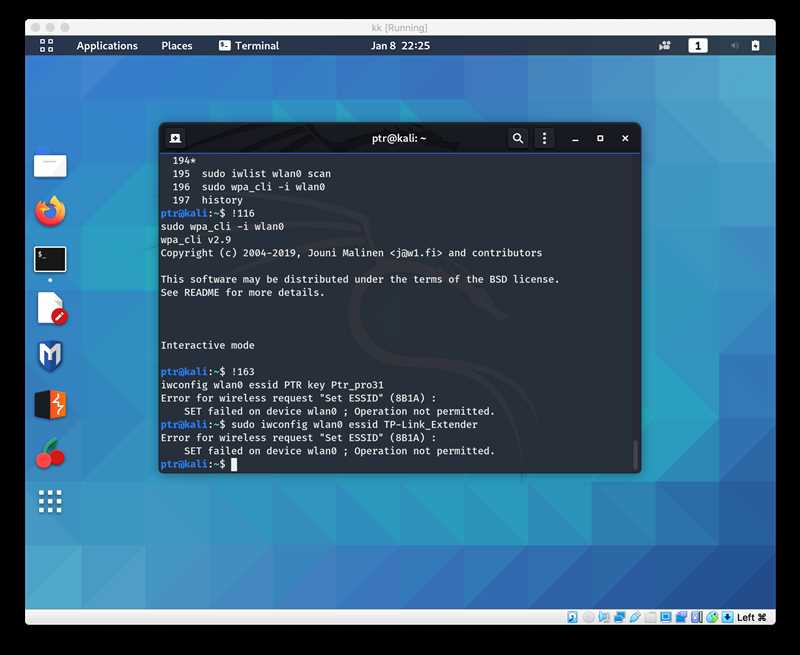
Task: Click the ptr@kali: ~ terminal title
Action: point(398,138)
